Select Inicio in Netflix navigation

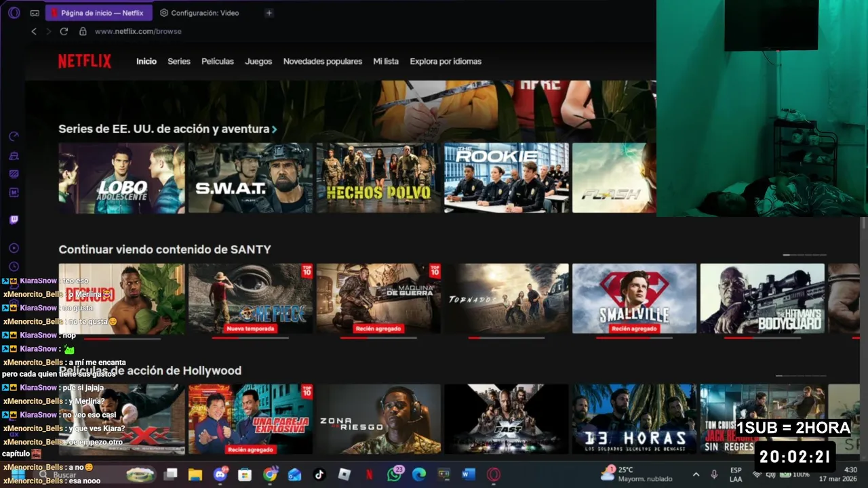coord(146,61)
